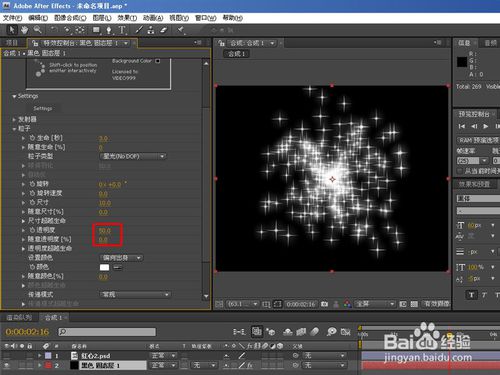Open the 文件 File menu
This screenshot has height=375, width=500.
(12, 18)
